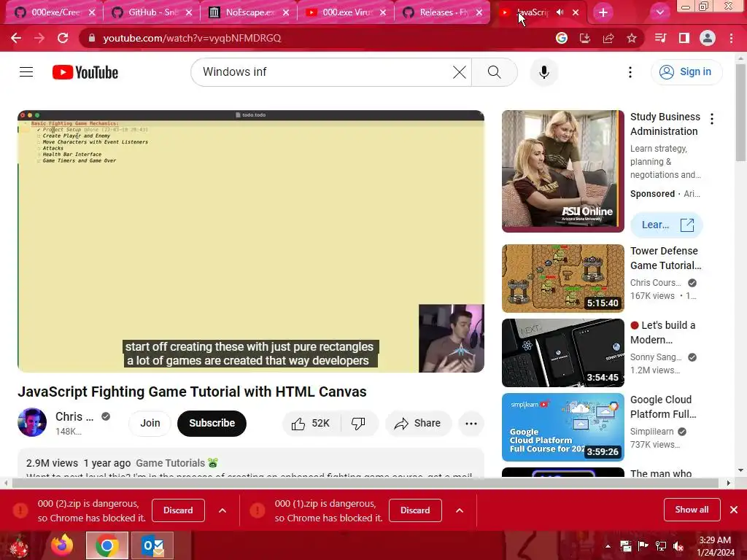Open Chris channel name link

tap(74, 416)
